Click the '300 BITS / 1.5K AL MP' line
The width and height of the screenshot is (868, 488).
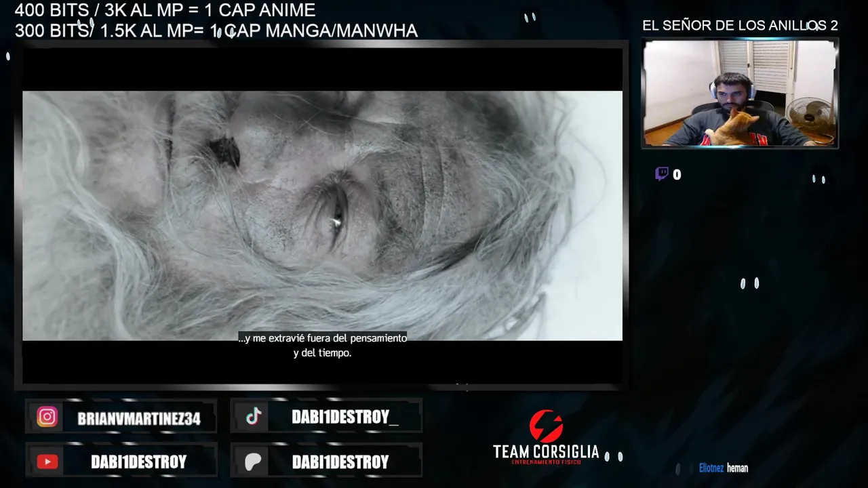(x=216, y=30)
